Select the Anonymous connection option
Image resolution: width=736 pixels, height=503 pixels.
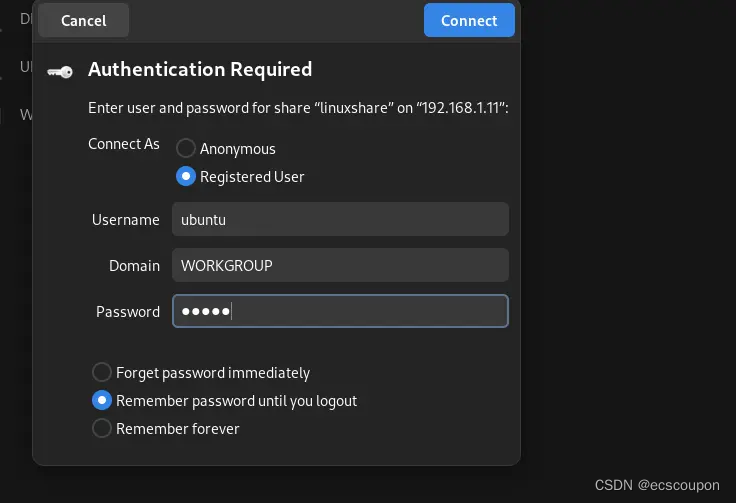[186, 148]
